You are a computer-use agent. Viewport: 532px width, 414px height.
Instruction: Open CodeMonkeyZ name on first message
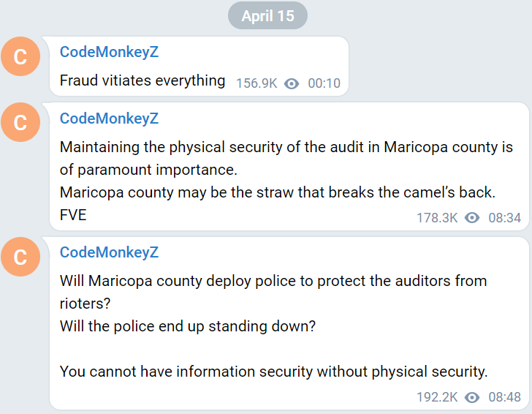pos(109,52)
